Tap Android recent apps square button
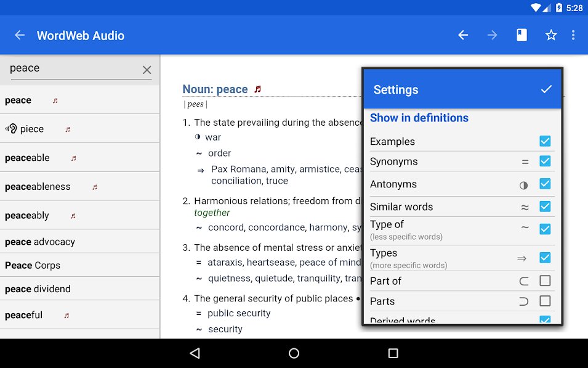The width and height of the screenshot is (588, 368). pyautogui.click(x=393, y=353)
